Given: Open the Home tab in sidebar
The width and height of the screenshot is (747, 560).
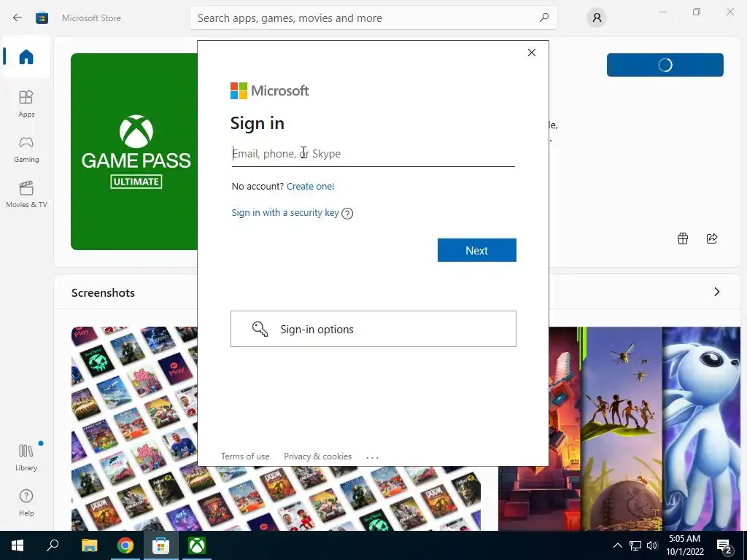Looking at the screenshot, I should tap(26, 57).
